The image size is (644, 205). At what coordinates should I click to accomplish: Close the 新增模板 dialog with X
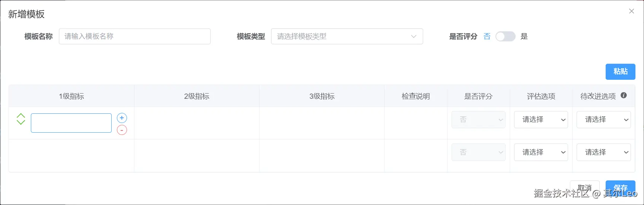631,11
